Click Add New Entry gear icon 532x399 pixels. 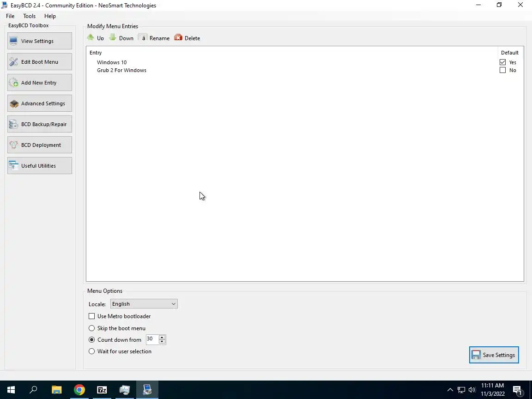(x=13, y=83)
